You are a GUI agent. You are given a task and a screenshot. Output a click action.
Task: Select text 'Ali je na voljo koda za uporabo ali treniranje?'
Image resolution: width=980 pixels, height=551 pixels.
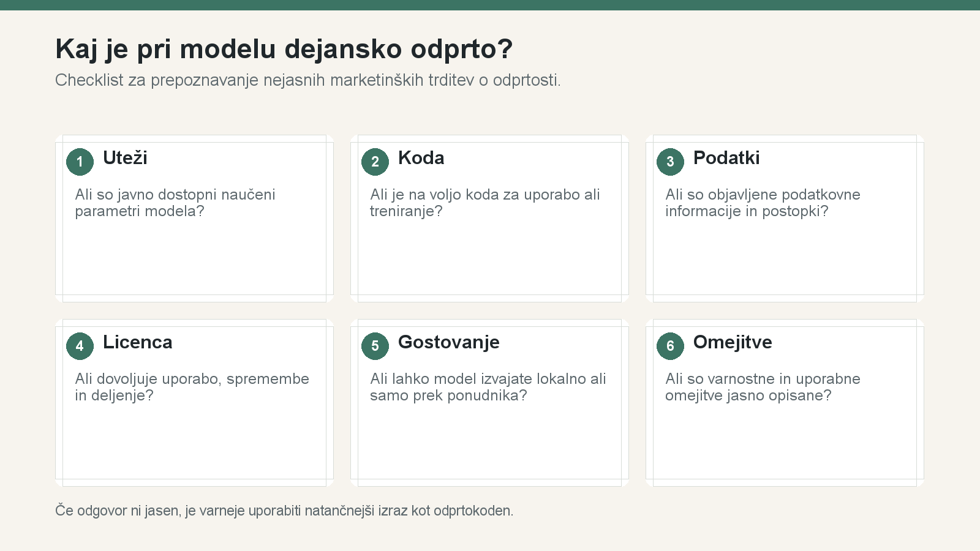click(485, 203)
